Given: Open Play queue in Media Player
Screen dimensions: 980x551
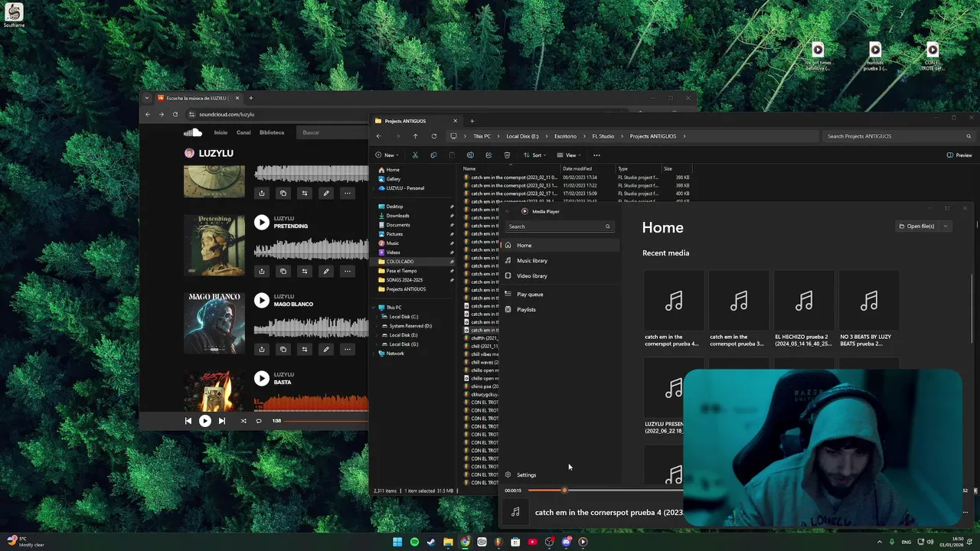Looking at the screenshot, I should [559, 295].
